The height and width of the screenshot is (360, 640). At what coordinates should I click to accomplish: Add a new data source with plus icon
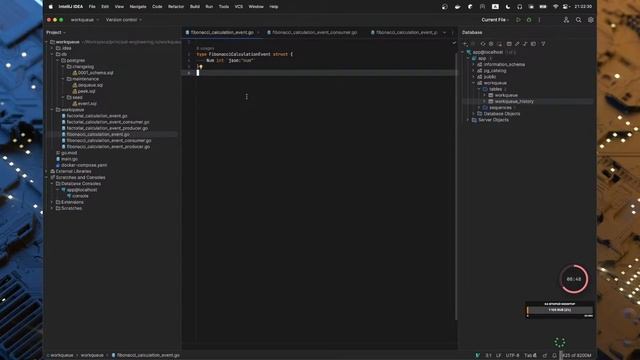click(465, 44)
